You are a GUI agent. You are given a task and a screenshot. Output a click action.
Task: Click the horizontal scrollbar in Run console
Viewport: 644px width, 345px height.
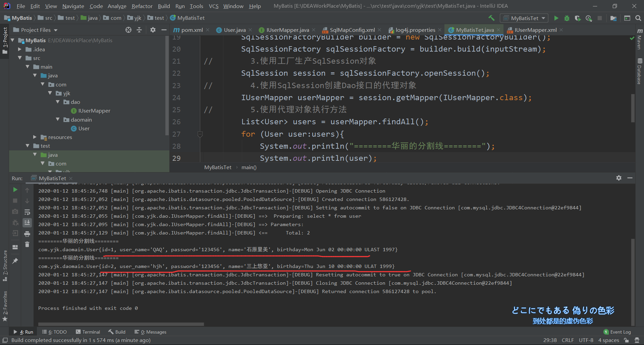coord(121,324)
